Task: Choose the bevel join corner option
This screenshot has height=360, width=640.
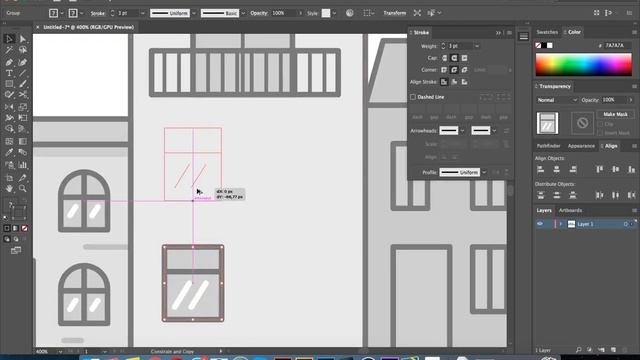Action: [464, 70]
